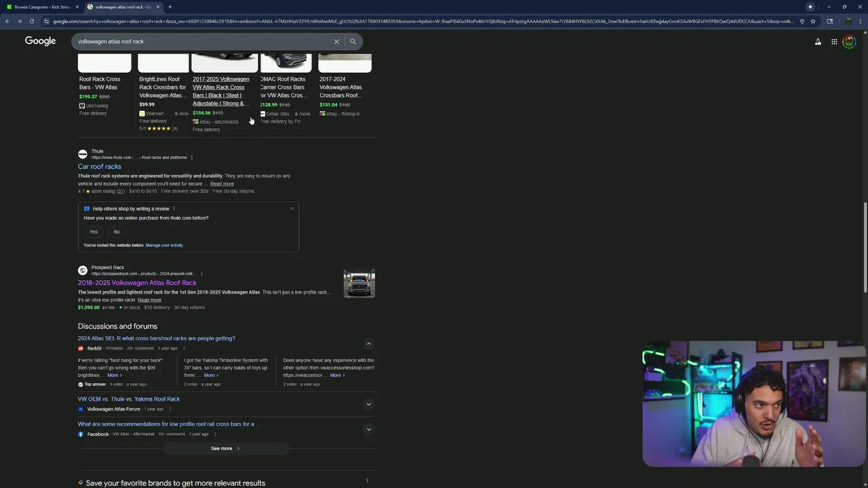
Task: Click '$99.99' BrightLines price
Action: 147,104
